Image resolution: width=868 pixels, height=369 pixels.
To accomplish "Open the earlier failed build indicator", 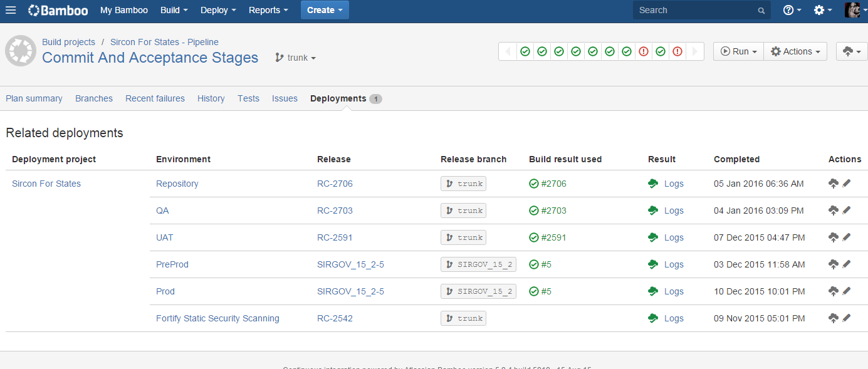I will pos(644,51).
